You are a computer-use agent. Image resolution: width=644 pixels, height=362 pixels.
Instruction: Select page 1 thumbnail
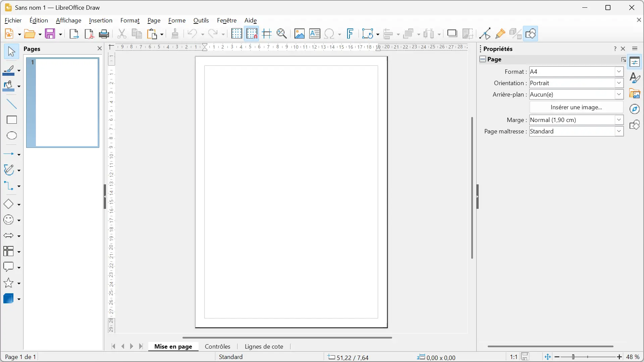(x=63, y=103)
